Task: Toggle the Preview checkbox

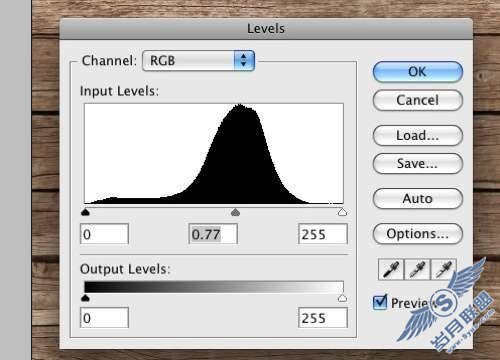Action: coord(380,302)
